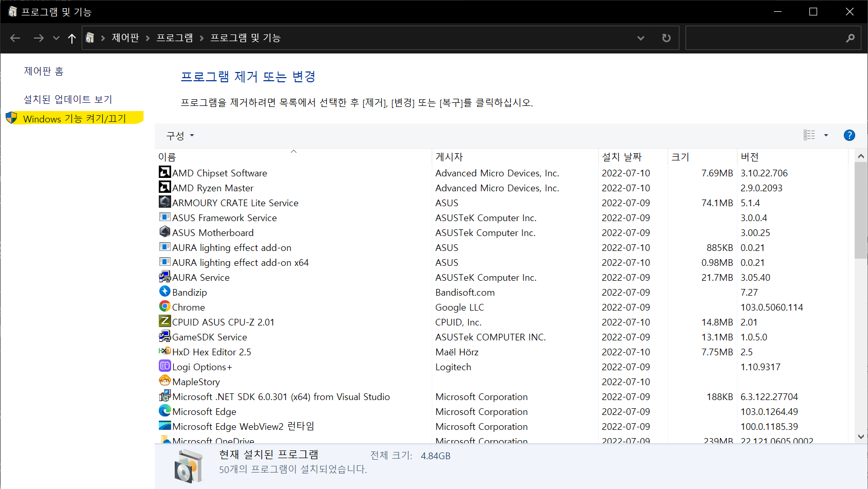The width and height of the screenshot is (868, 489).
Task: Select the Microsoft Edge icon
Action: (x=164, y=411)
